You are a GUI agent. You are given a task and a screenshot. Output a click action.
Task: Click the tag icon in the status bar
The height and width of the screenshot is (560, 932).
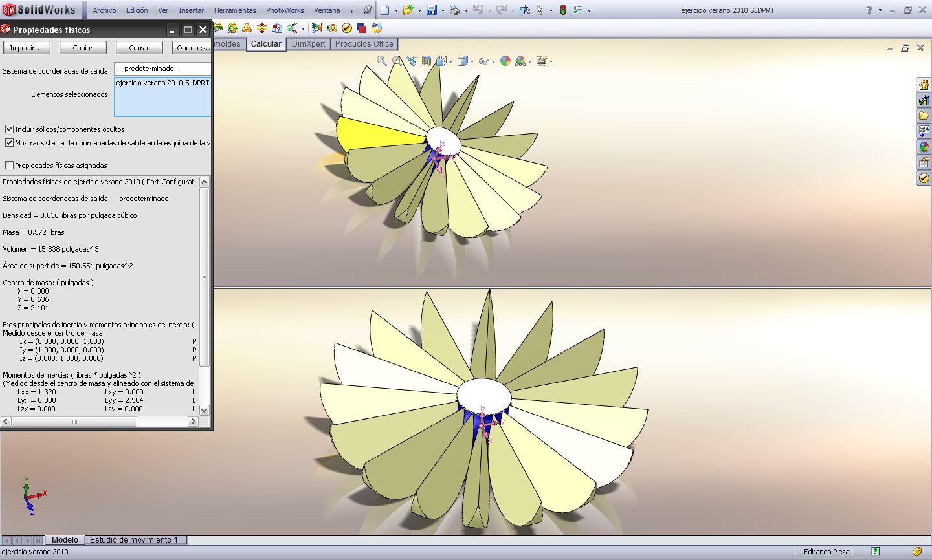coord(917,552)
